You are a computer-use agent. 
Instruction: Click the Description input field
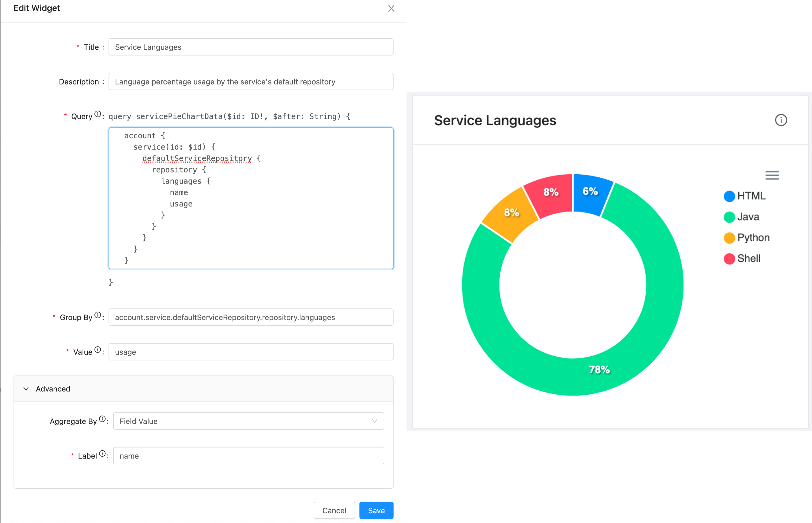point(251,81)
